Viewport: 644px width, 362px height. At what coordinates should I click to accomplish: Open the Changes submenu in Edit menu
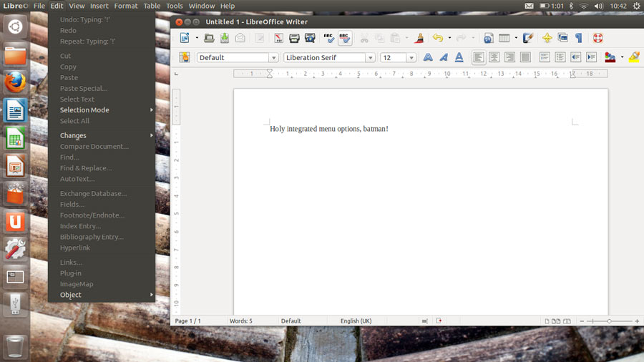[73, 135]
